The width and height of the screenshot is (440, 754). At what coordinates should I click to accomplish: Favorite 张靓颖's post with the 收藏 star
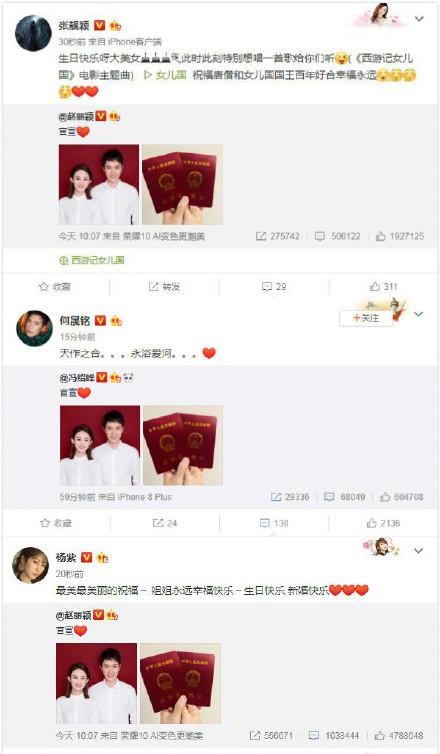pos(55,287)
